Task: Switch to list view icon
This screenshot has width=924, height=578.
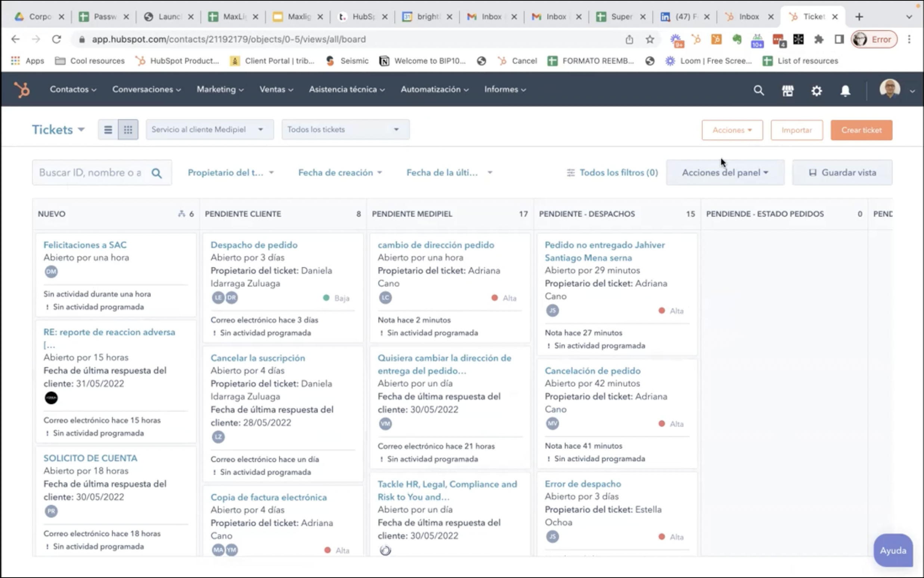Action: [108, 130]
